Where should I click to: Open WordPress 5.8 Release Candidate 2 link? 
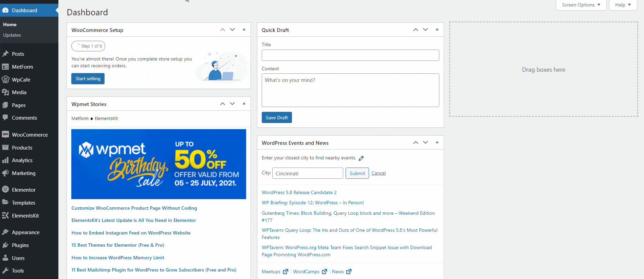(x=299, y=192)
